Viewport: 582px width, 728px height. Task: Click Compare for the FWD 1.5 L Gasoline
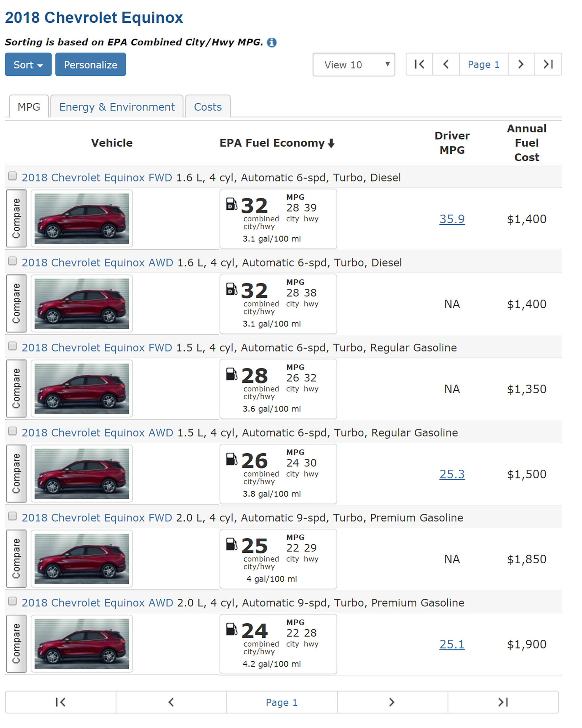pos(16,389)
